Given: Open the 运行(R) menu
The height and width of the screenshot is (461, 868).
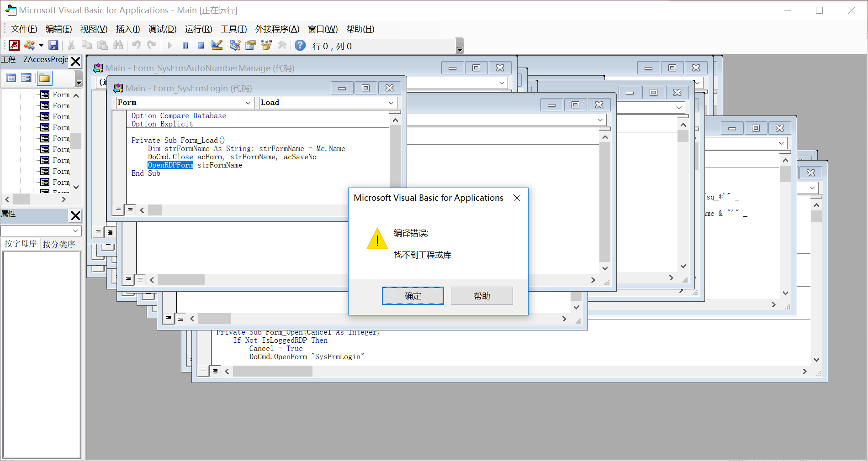Looking at the screenshot, I should coord(199,29).
